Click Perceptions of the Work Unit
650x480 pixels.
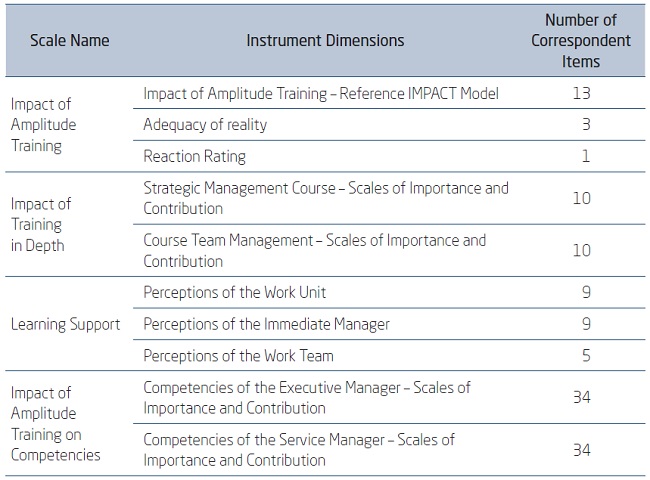coord(234,292)
